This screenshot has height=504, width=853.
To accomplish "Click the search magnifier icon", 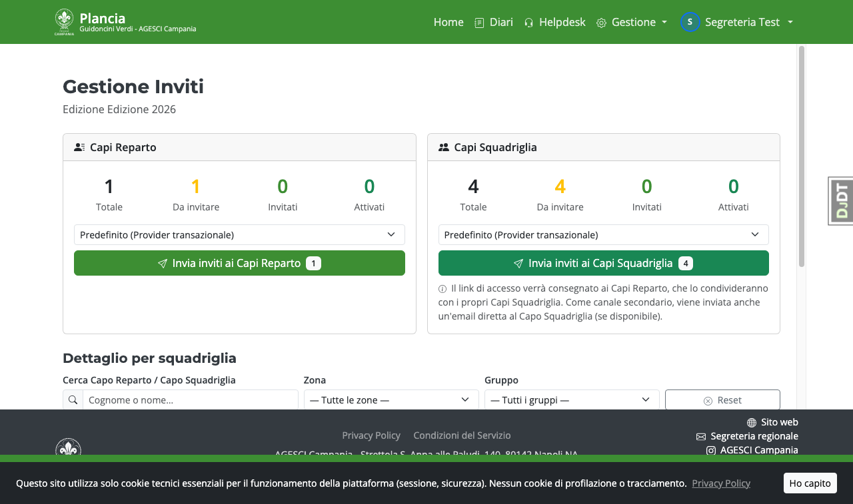I will (x=73, y=400).
